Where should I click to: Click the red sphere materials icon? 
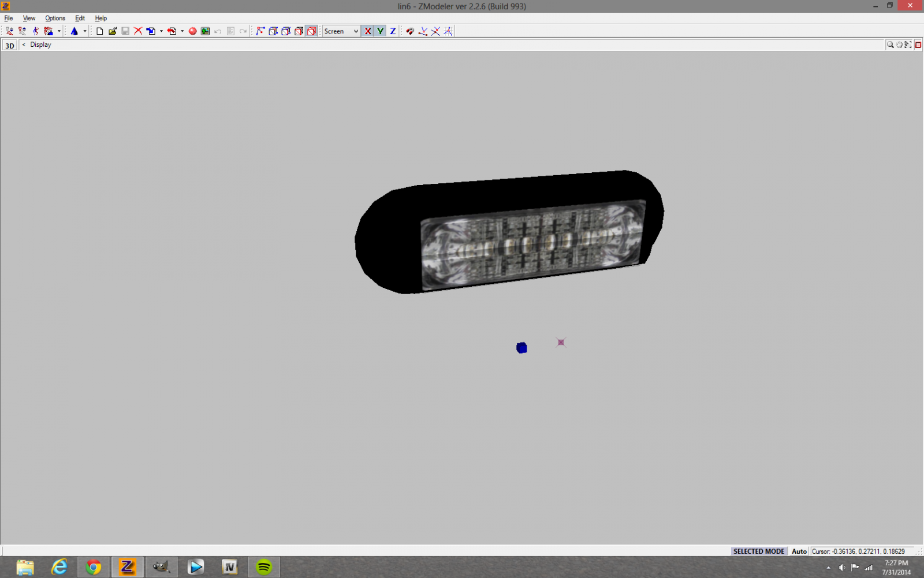click(x=193, y=31)
